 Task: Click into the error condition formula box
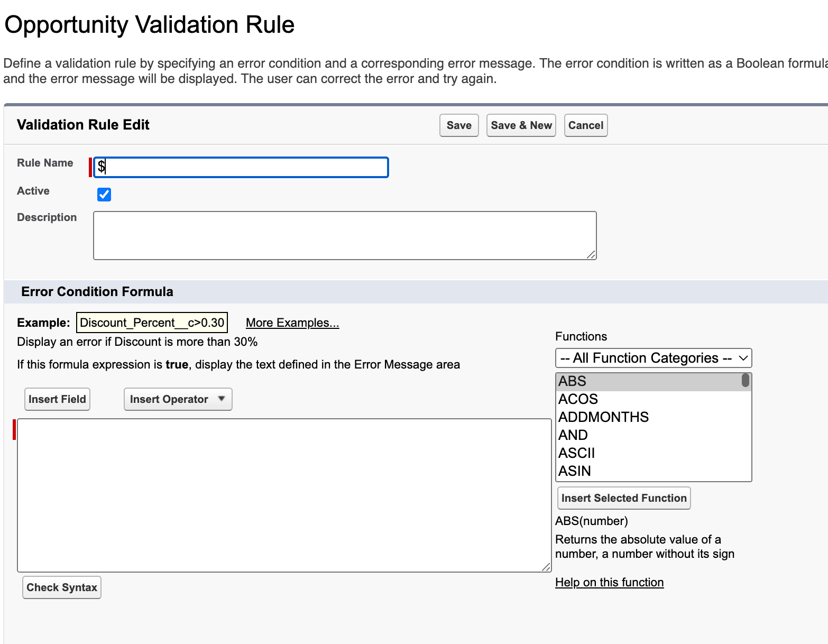pyautogui.click(x=284, y=495)
